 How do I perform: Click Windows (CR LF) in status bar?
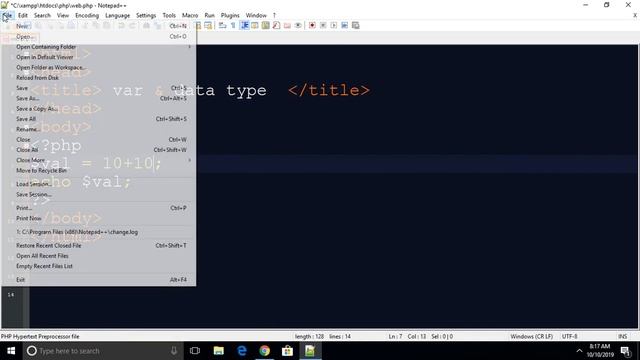coord(531,336)
